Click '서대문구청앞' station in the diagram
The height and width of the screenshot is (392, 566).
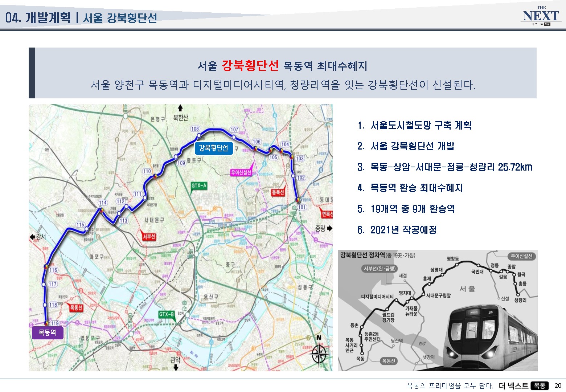pos(438,295)
